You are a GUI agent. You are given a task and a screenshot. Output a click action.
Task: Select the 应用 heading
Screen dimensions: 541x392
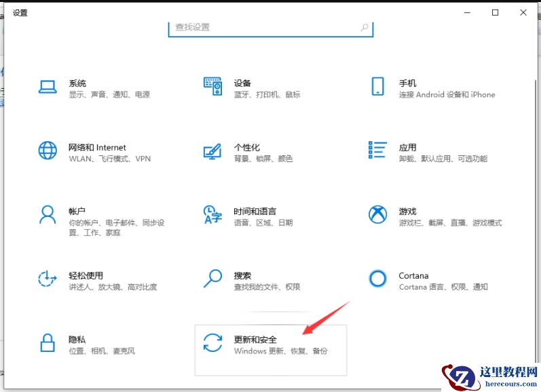(407, 148)
